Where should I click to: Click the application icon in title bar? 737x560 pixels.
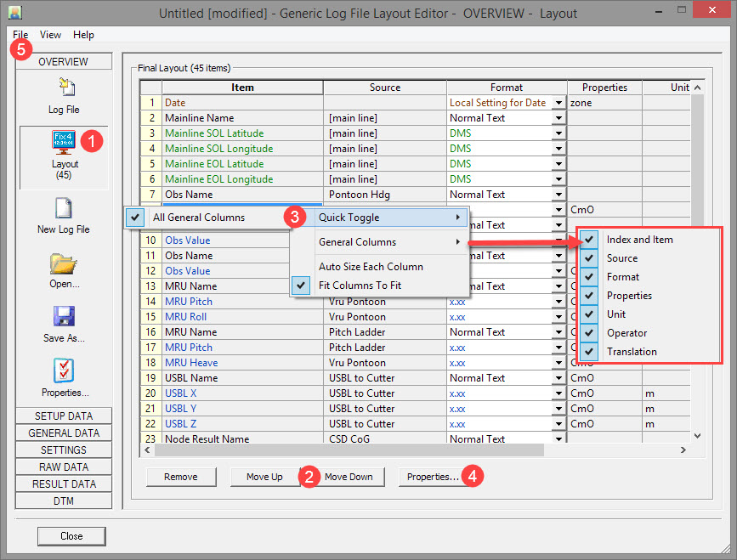click(15, 13)
